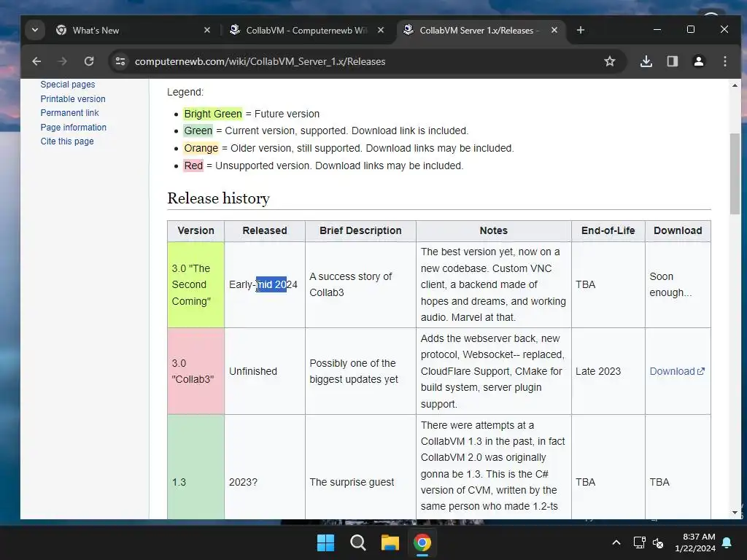747x560 pixels.
Task: Click the scrollbar down arrow
Action: [735, 513]
